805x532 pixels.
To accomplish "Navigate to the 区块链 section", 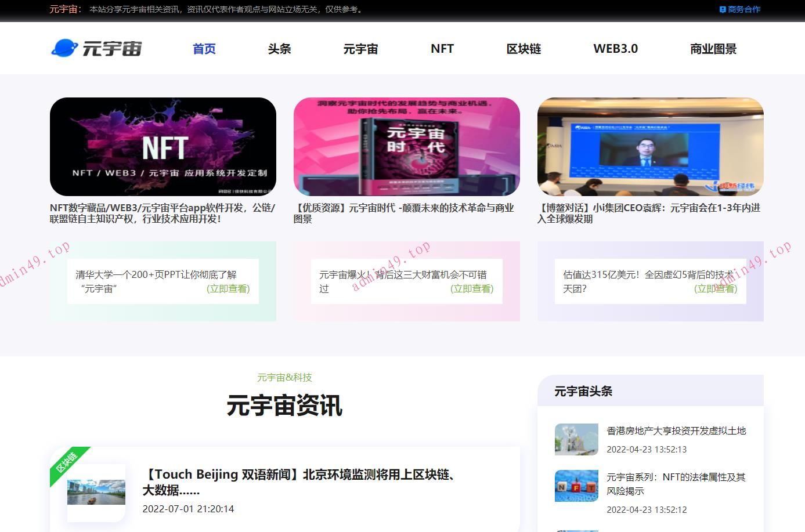I will coord(523,49).
